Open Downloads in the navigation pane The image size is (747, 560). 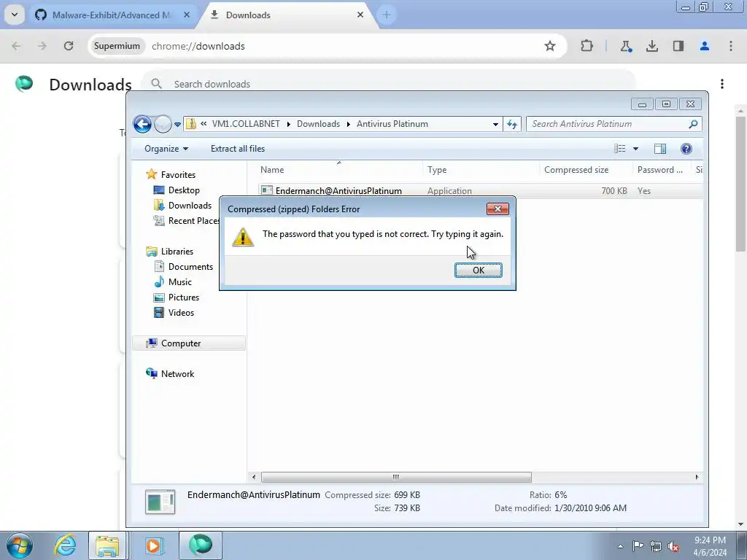click(x=190, y=205)
